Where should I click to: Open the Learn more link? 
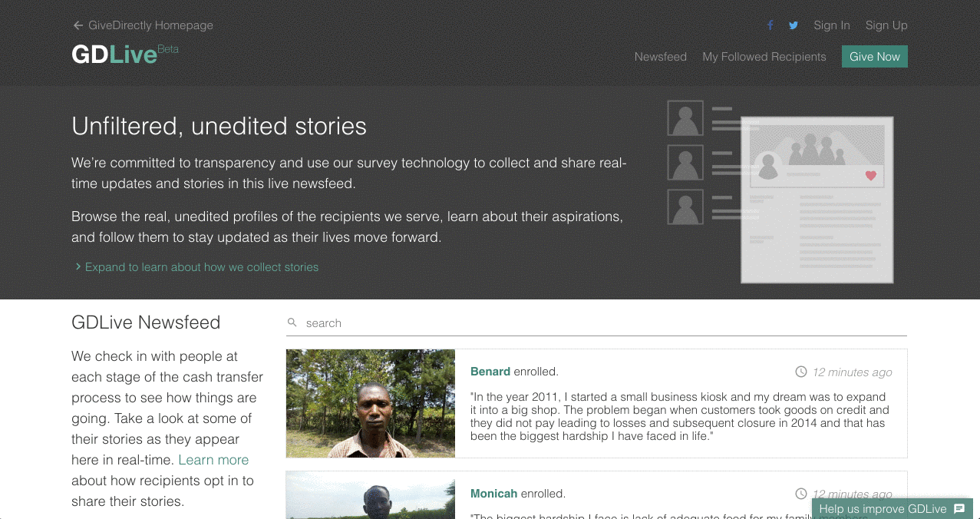point(213,460)
